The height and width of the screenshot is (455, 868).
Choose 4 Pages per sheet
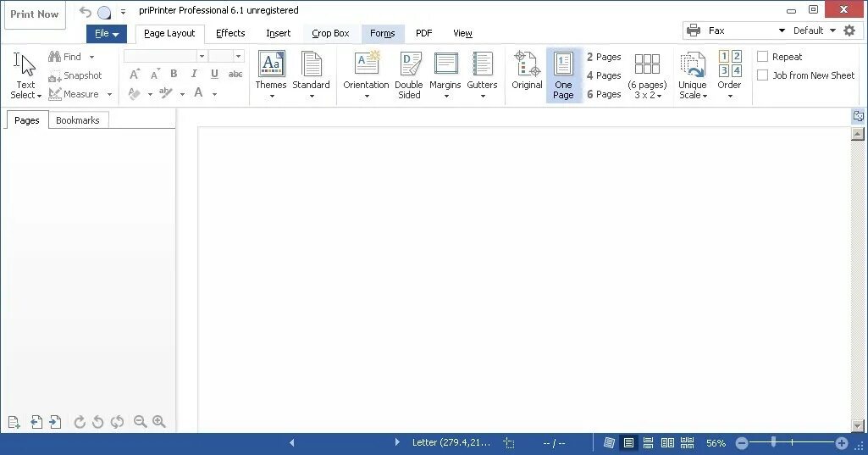pyautogui.click(x=604, y=75)
